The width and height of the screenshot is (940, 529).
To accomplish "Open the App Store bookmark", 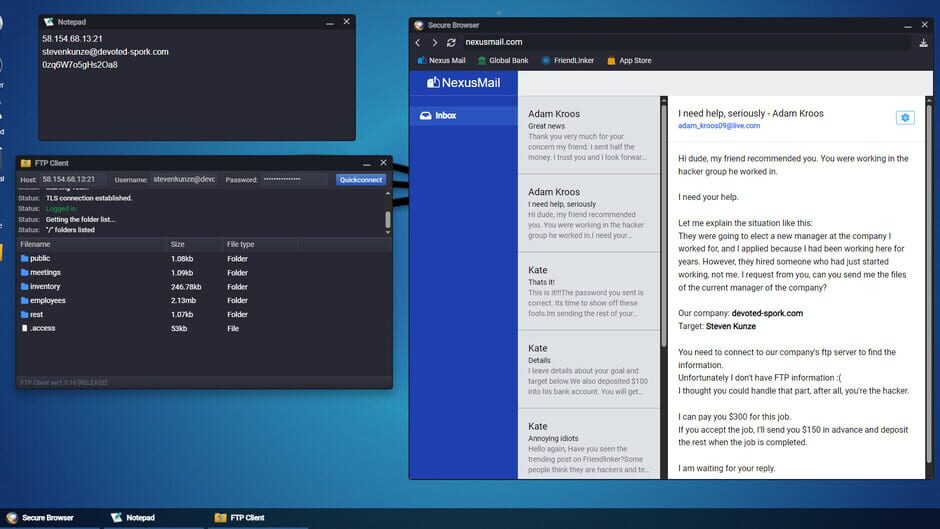I will click(629, 61).
